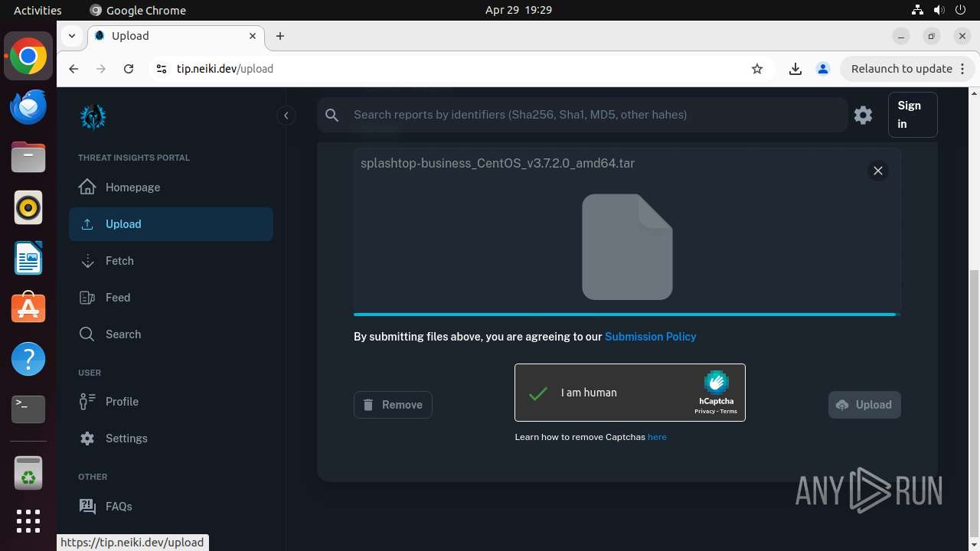Open the FAQs page

pos(171,507)
